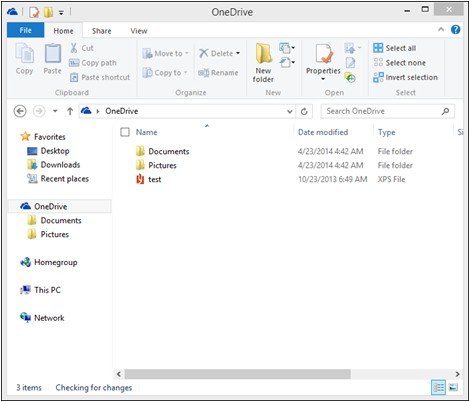Click the Paste clipboard icon
The width and height of the screenshot is (470, 402).
[53, 54]
